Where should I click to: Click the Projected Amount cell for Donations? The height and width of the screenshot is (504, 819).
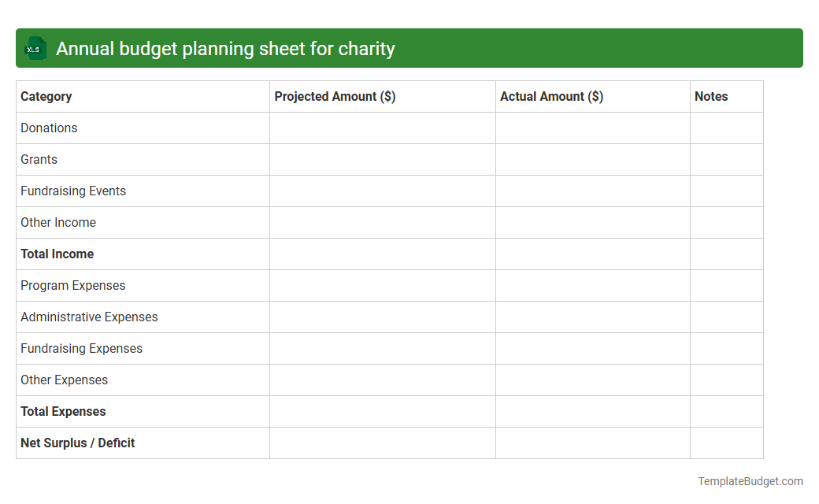[x=382, y=128]
